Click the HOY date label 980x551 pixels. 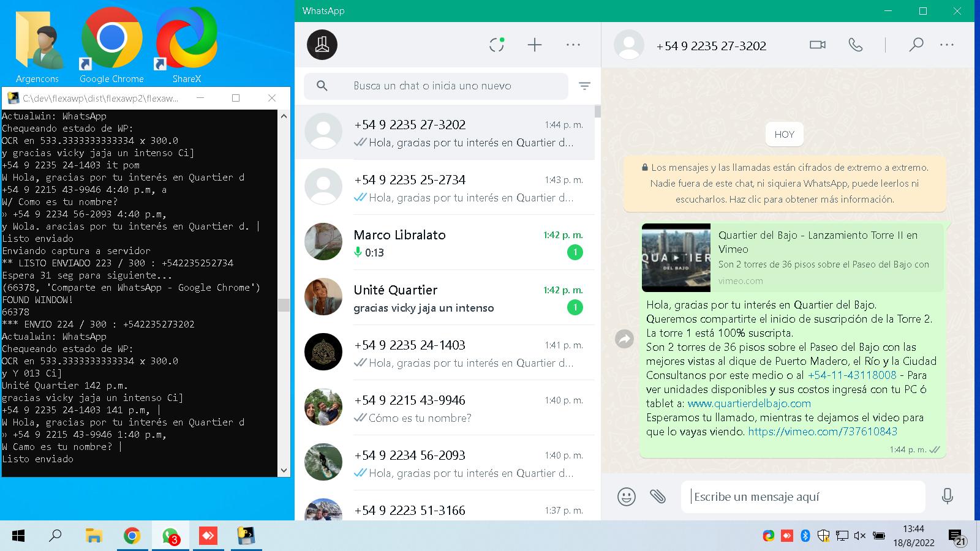(785, 134)
